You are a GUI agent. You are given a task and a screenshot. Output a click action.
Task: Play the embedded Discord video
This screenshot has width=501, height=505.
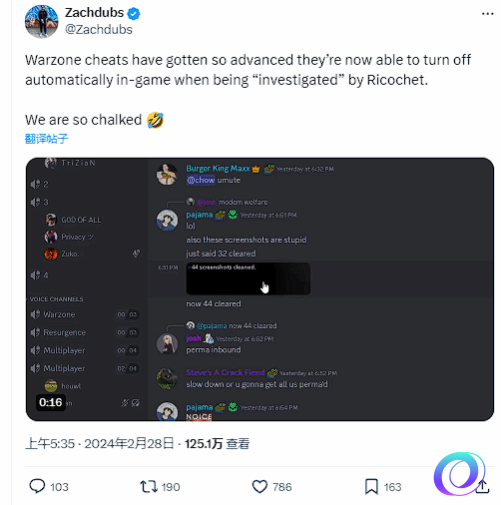coord(260,289)
